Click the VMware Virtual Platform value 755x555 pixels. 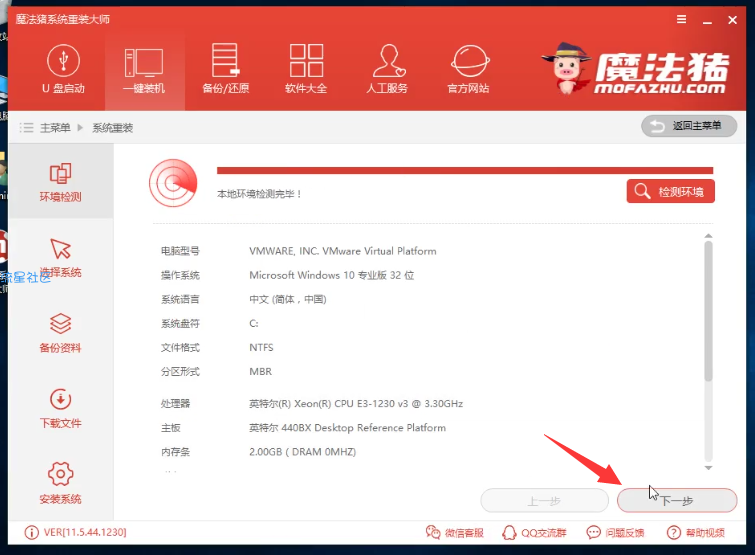(343, 251)
